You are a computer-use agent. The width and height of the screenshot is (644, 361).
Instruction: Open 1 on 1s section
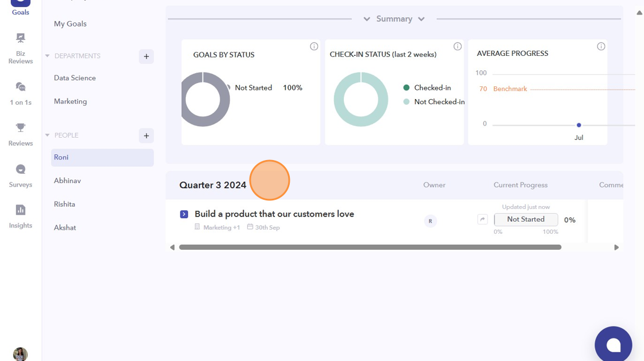pos(21,93)
